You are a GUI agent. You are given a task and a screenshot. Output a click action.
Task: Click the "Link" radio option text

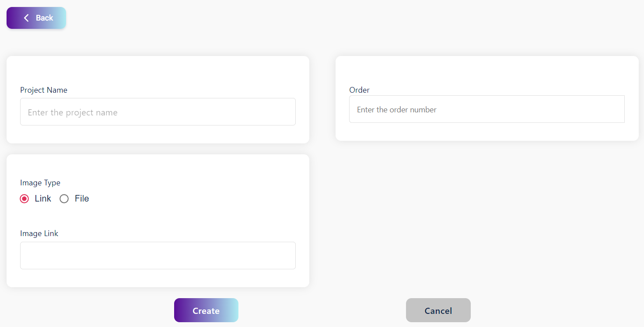pyautogui.click(x=43, y=198)
